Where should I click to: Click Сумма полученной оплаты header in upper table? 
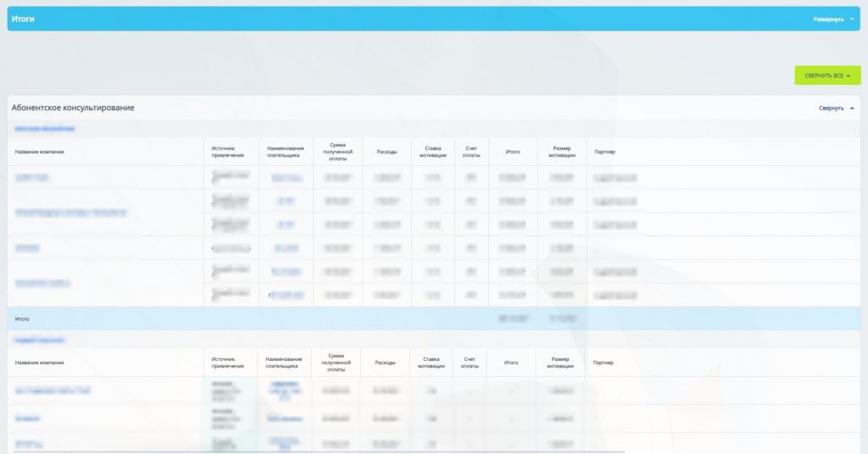click(x=337, y=152)
